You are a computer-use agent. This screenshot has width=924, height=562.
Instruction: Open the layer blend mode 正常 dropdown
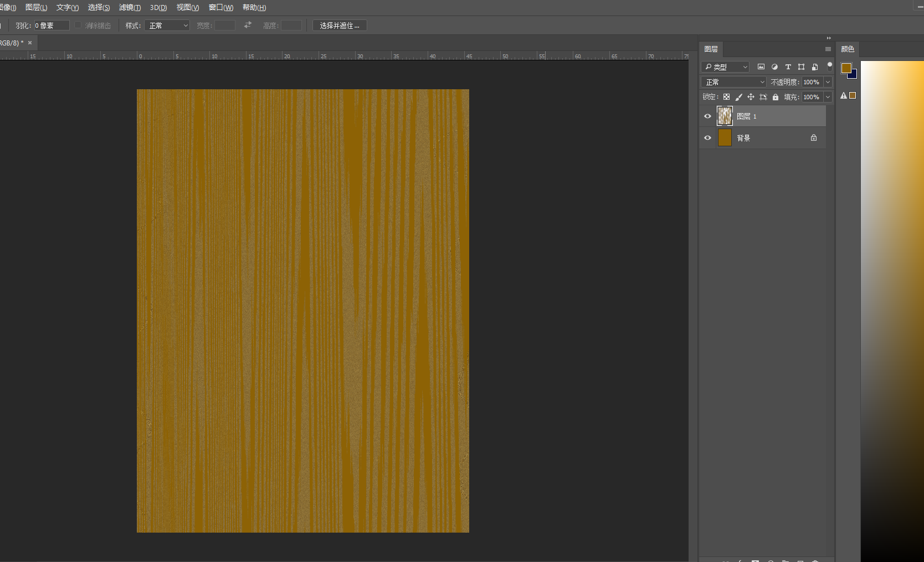tap(733, 82)
